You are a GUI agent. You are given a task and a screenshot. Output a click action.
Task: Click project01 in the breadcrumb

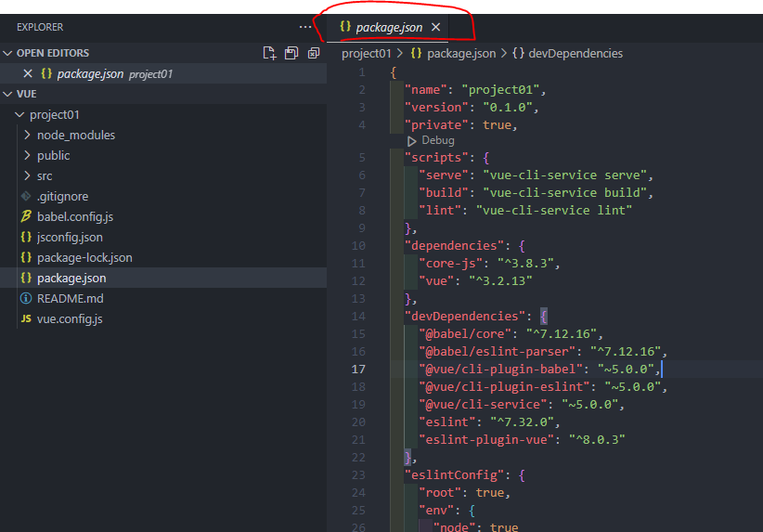pos(367,54)
